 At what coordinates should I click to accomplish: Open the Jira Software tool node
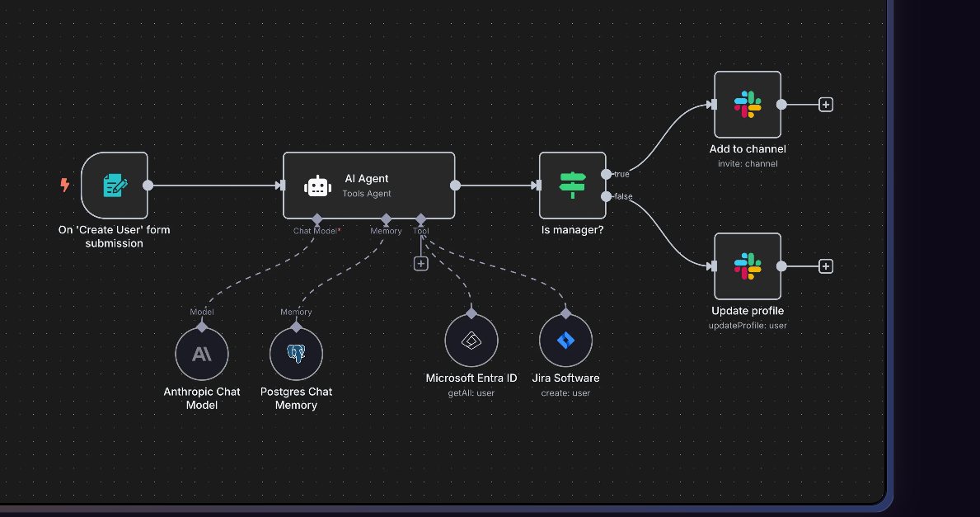(565, 341)
